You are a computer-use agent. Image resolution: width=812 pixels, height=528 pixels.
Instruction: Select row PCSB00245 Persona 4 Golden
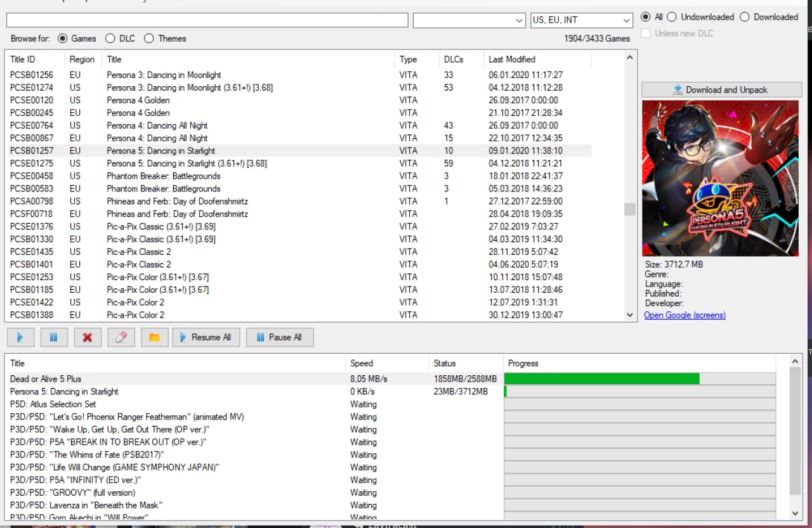pyautogui.click(x=298, y=113)
